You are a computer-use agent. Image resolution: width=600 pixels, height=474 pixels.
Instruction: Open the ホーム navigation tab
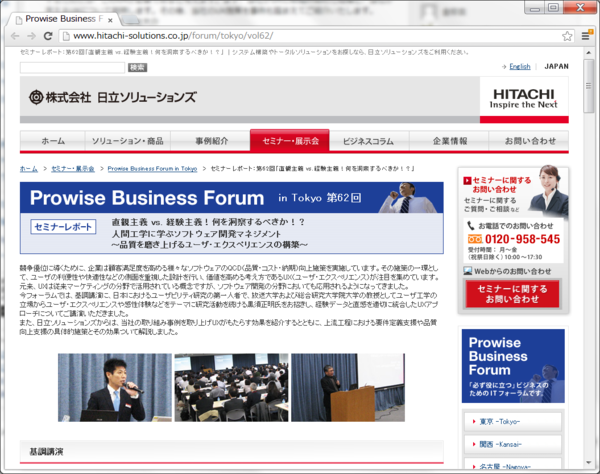[x=53, y=141]
